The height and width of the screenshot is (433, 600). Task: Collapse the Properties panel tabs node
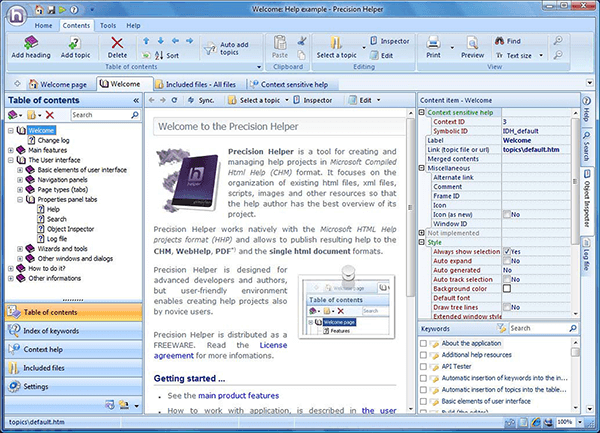click(x=20, y=199)
